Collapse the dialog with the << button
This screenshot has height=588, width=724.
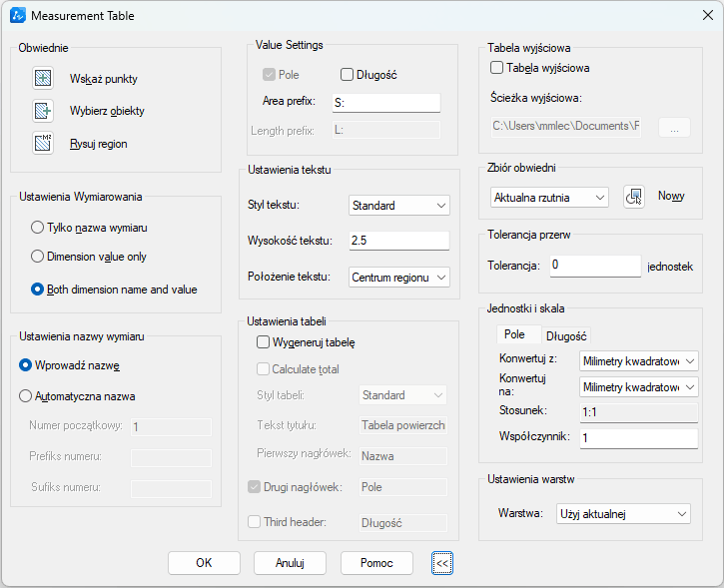442,563
